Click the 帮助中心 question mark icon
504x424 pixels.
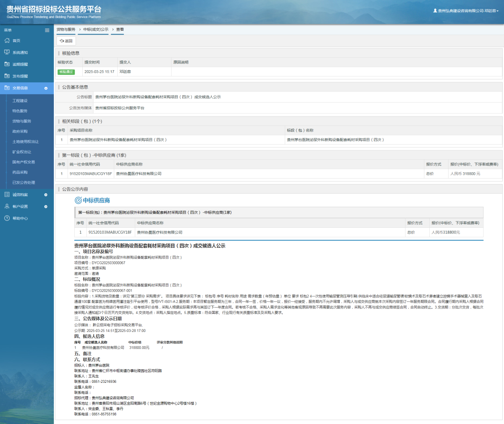tap(7, 218)
